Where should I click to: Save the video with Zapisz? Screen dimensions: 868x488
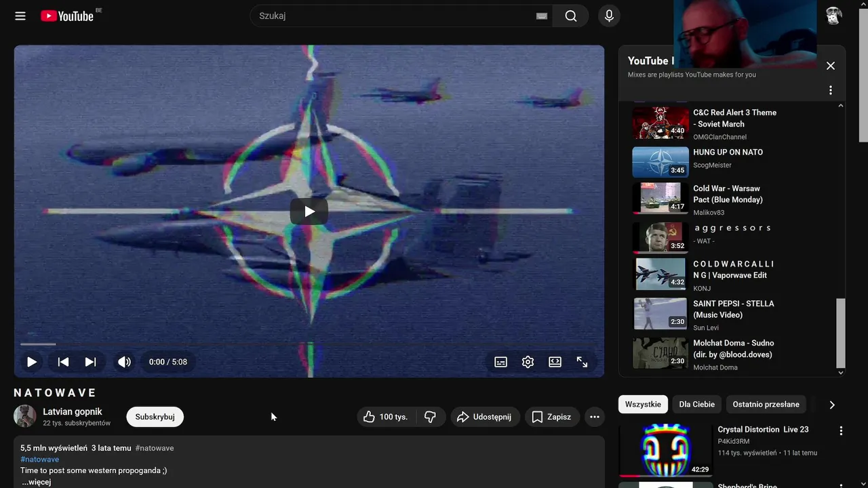(x=552, y=417)
